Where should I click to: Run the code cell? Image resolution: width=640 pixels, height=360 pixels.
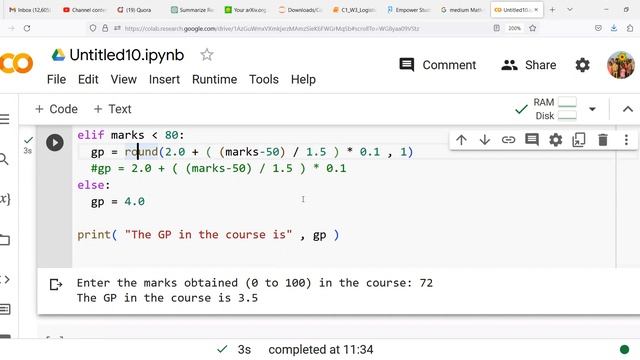click(x=55, y=142)
